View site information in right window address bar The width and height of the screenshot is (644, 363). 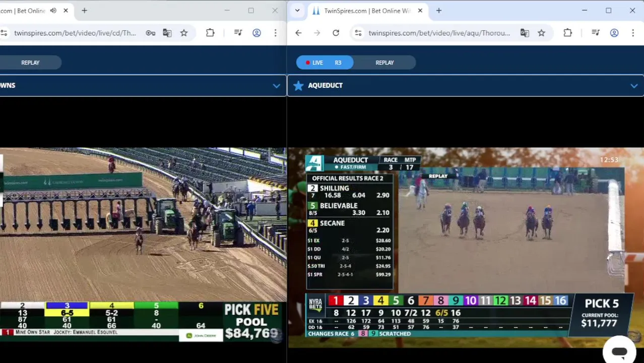pos(358,33)
